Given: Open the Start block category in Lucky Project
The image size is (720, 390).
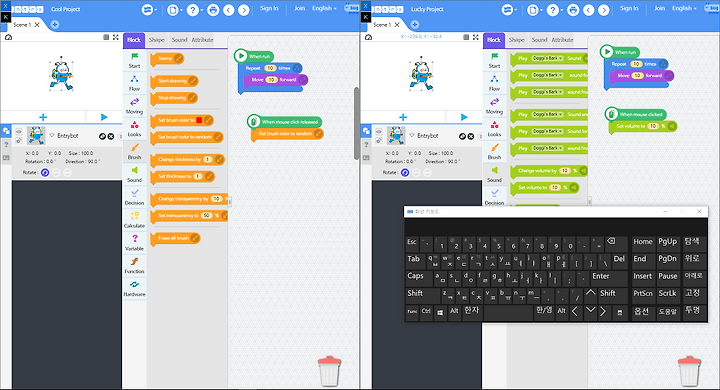Looking at the screenshot, I should point(495,60).
